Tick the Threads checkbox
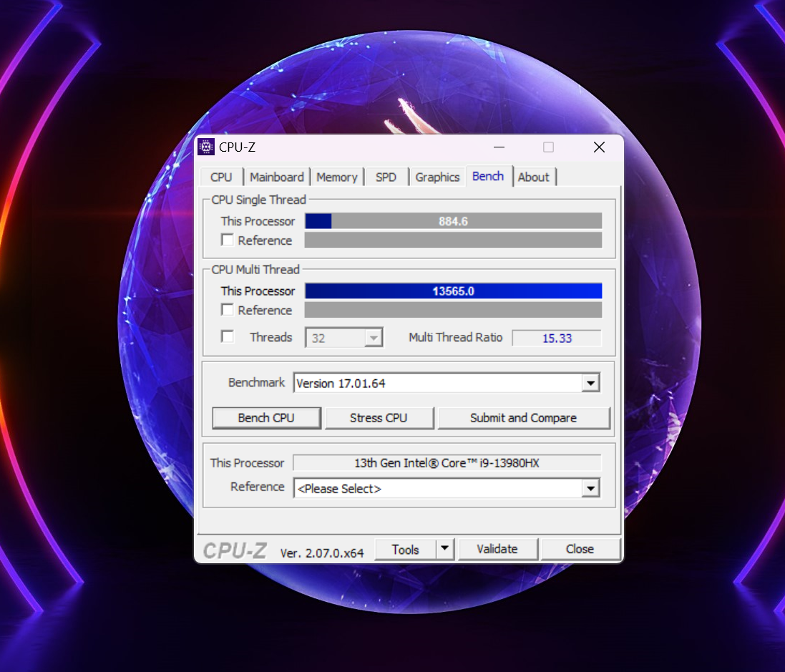Image resolution: width=785 pixels, height=672 pixels. tap(228, 336)
